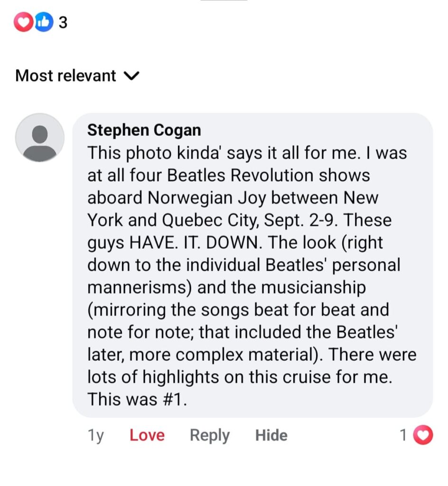
Task: Reply to Stephen Cogan's comment
Action: coord(209,435)
